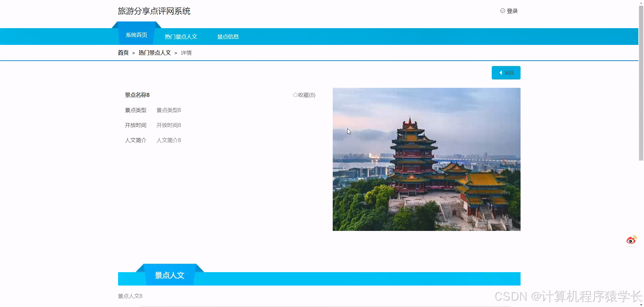This screenshot has height=307, width=644.
Task: Click the 详情 breadcrumb label
Action: 186,53
